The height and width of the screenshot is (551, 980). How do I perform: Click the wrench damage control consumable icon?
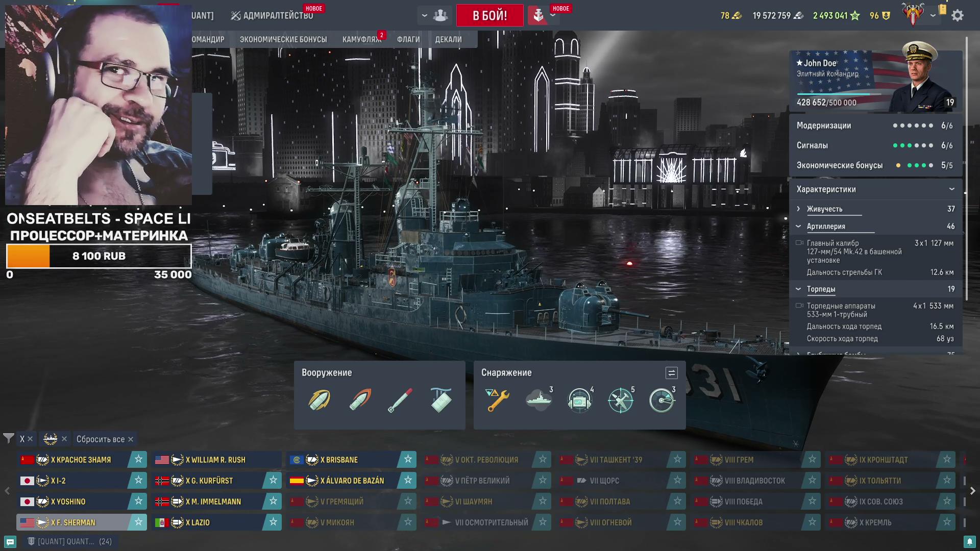tap(497, 400)
